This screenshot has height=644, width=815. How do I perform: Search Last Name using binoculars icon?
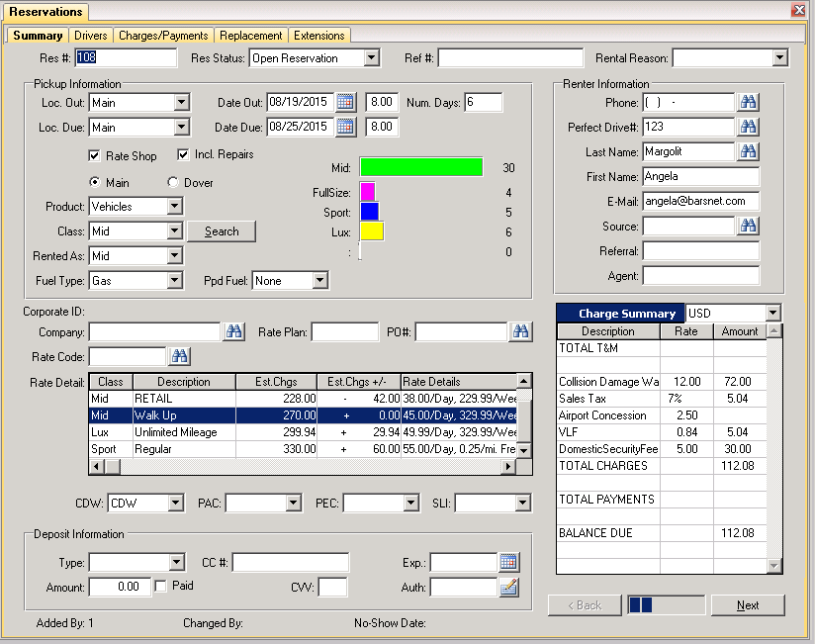[748, 151]
